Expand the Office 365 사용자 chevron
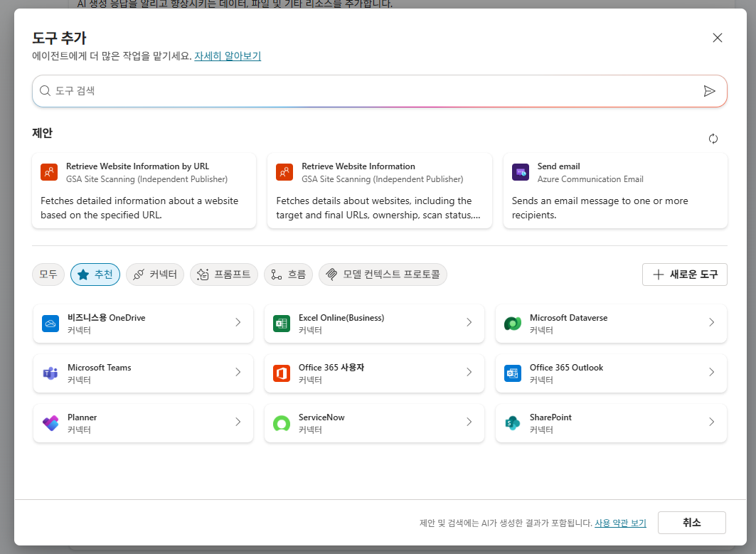This screenshot has height=554, width=756. (x=469, y=372)
